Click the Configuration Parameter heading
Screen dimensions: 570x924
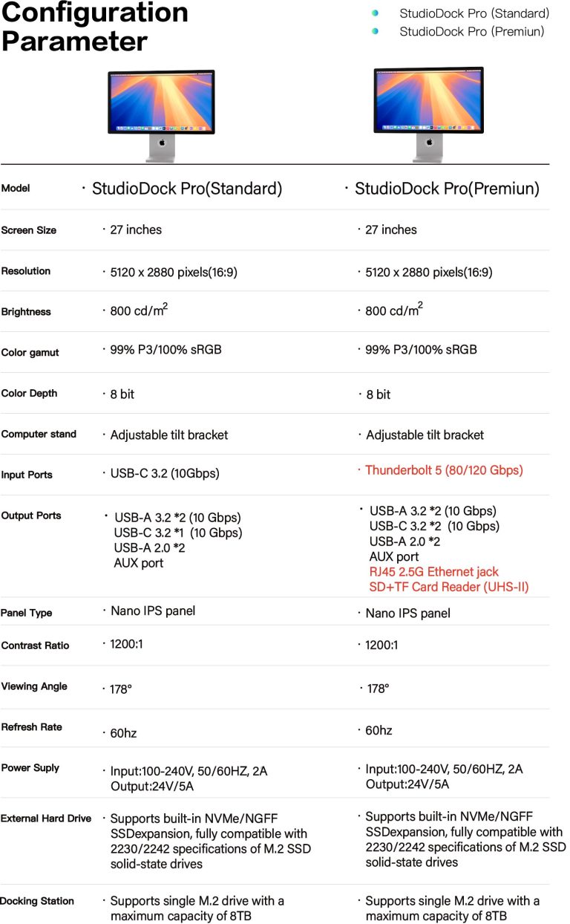click(94, 27)
